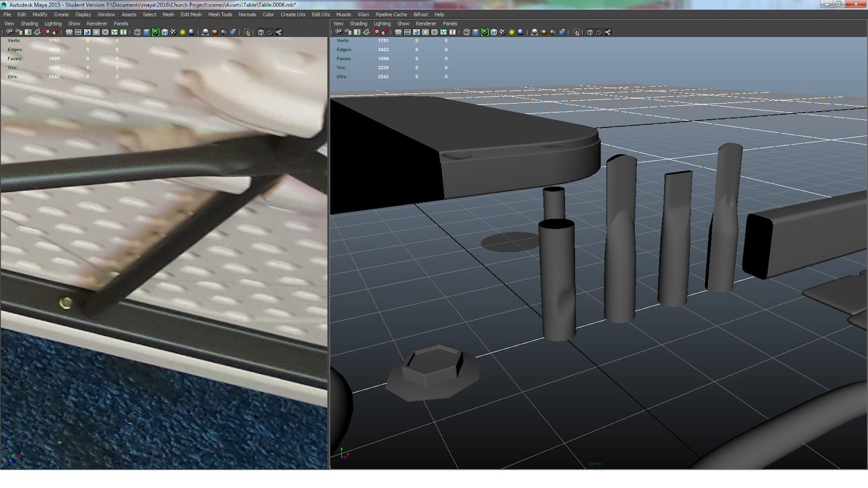Click Tris count 3228 in right panel
The width and height of the screenshot is (868, 488).
pos(384,68)
